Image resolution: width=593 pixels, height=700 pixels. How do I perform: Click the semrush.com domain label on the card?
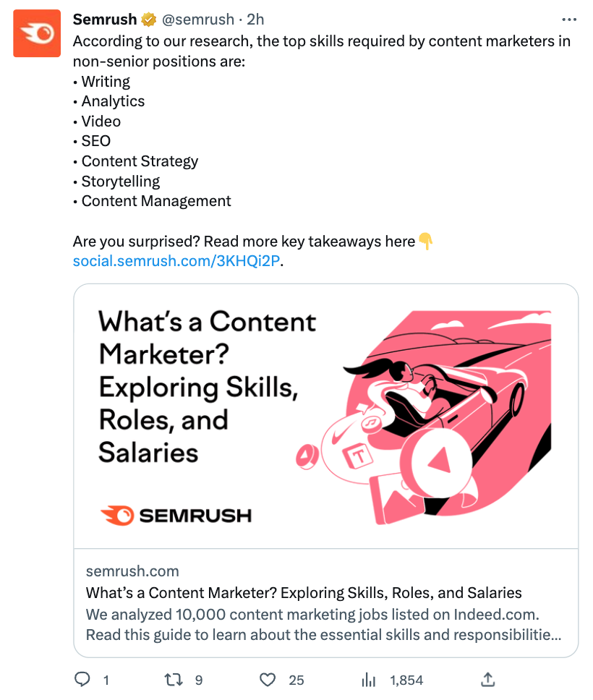point(132,571)
